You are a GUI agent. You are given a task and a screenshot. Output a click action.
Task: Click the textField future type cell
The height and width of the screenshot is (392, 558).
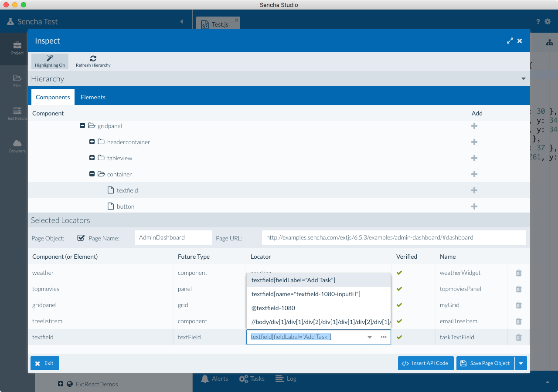(210, 337)
